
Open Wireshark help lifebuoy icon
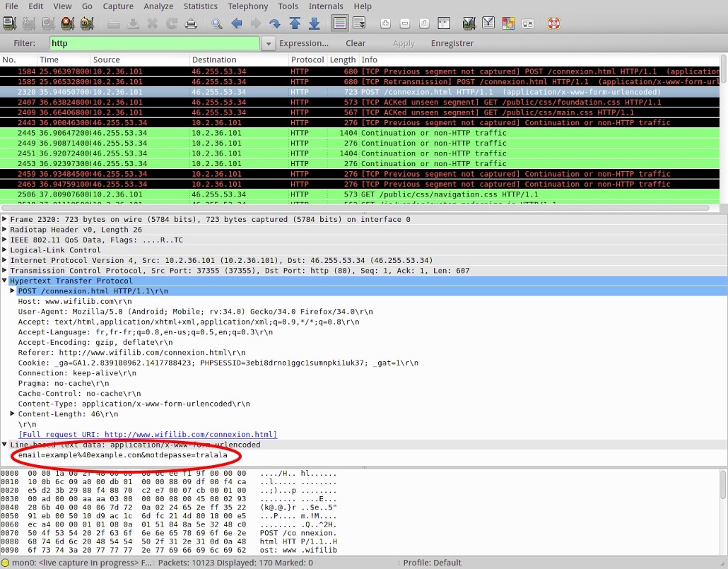click(x=553, y=23)
